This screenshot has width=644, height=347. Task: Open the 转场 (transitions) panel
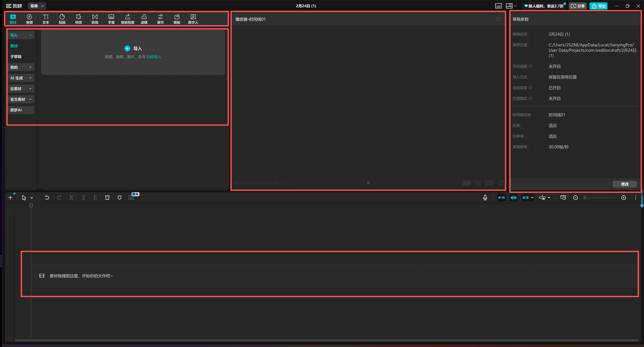[x=95, y=19]
